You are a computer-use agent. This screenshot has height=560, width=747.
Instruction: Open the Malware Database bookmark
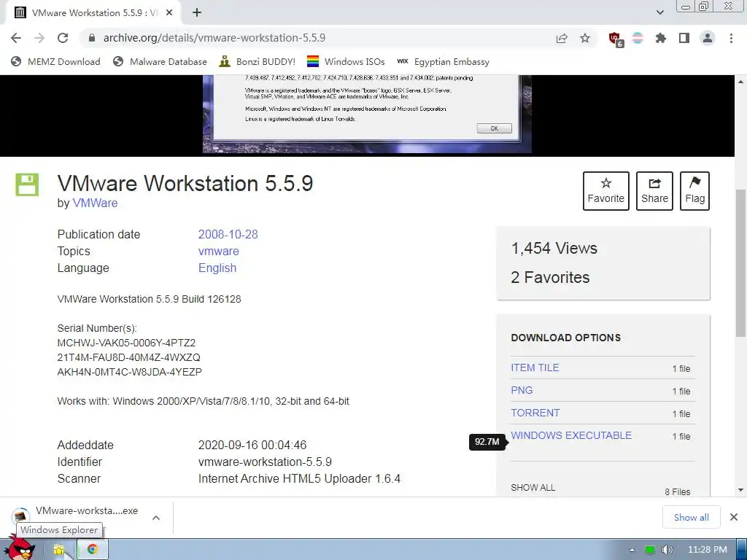tap(160, 62)
